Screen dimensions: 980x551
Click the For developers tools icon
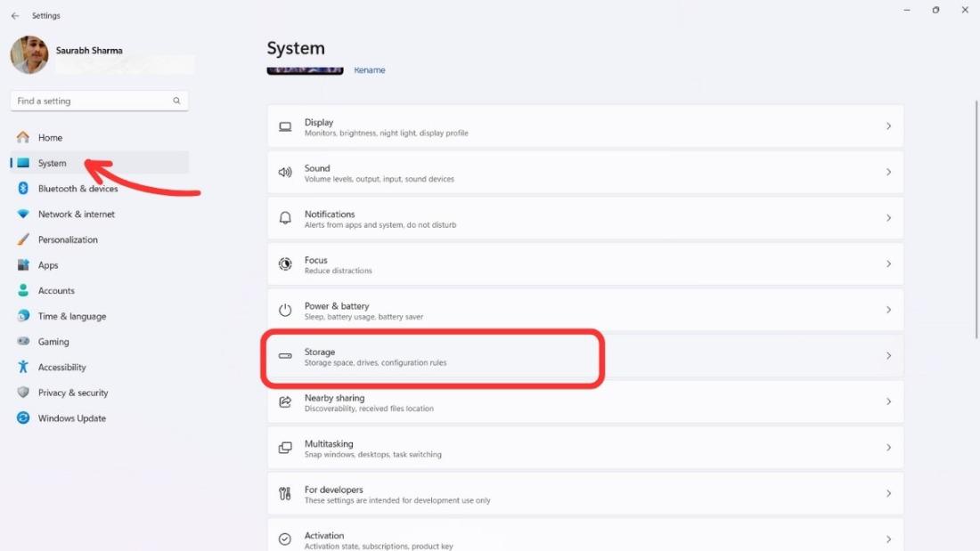(285, 494)
